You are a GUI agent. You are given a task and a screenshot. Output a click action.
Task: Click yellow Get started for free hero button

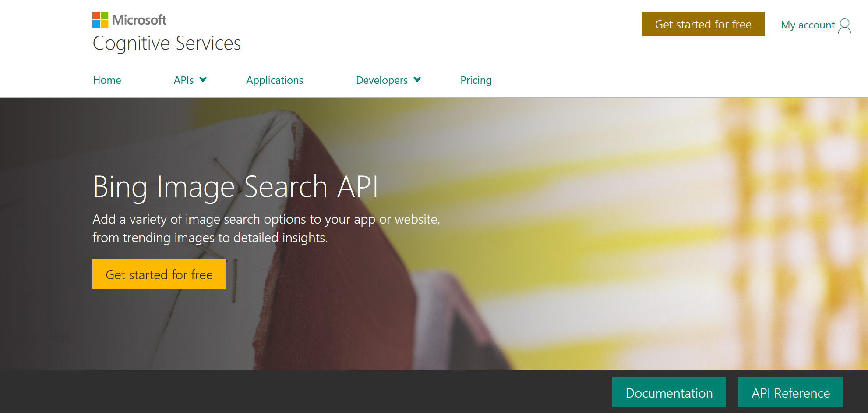coord(159,274)
